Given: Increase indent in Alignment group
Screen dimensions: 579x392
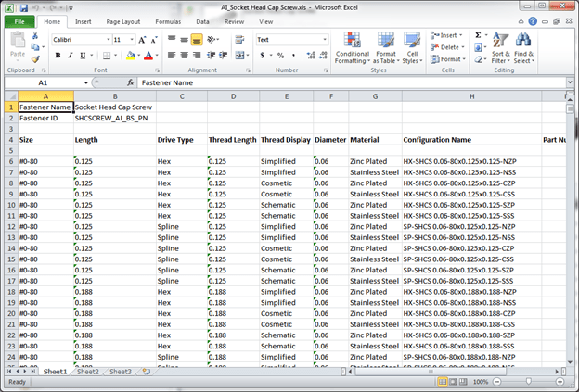Looking at the screenshot, I should (x=224, y=56).
